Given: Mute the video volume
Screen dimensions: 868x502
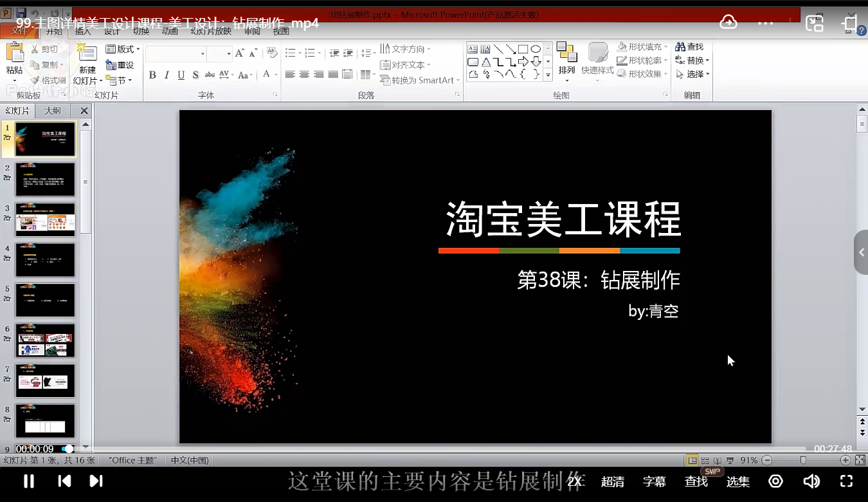Looking at the screenshot, I should pos(811,481).
